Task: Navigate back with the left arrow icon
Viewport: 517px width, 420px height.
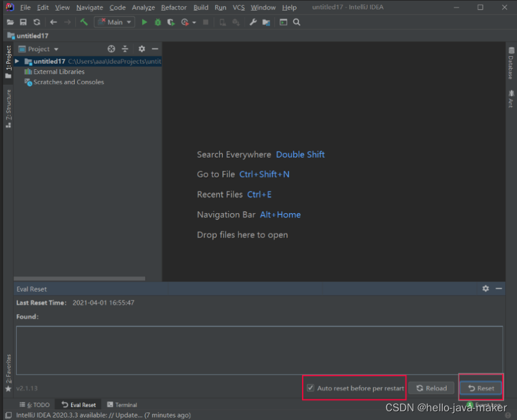Action: [54, 22]
